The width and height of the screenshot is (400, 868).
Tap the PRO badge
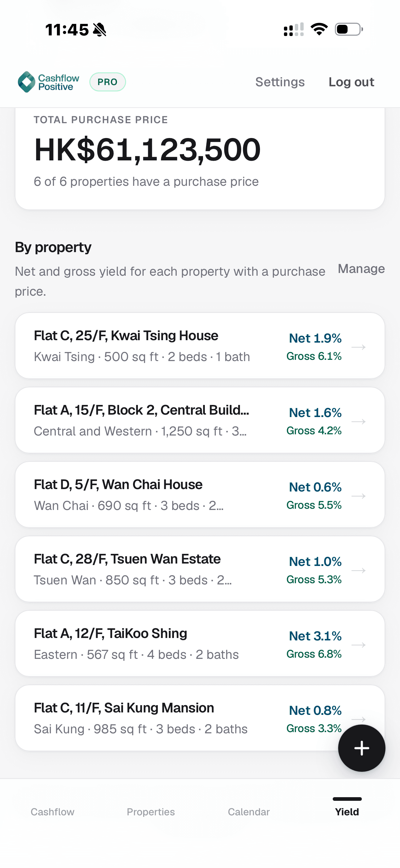[x=108, y=82]
